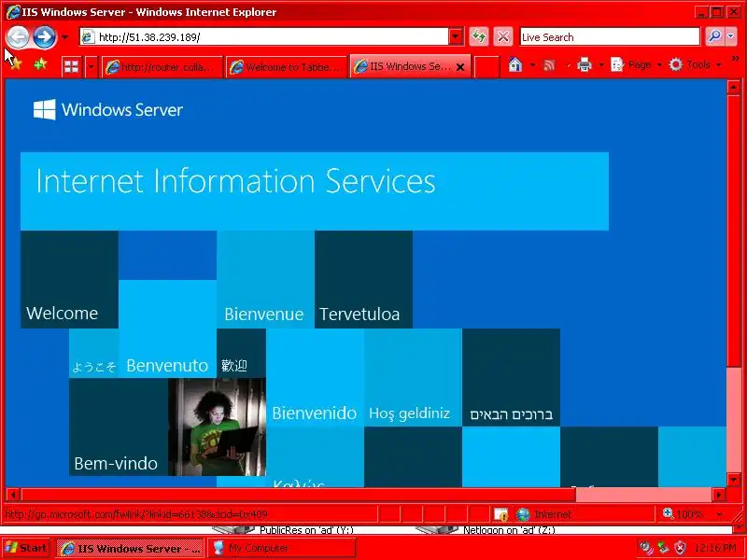
Task: Click IIS Windows Server taskbar button
Action: click(131, 548)
